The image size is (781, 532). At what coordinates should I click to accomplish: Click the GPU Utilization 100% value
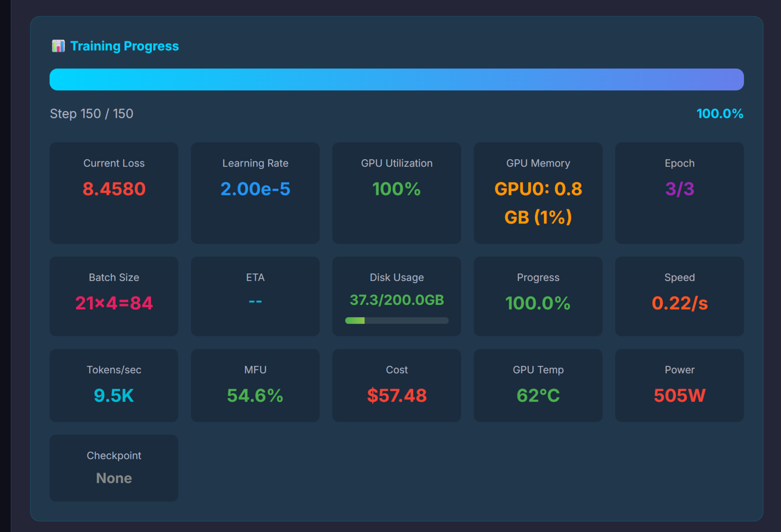(x=397, y=189)
